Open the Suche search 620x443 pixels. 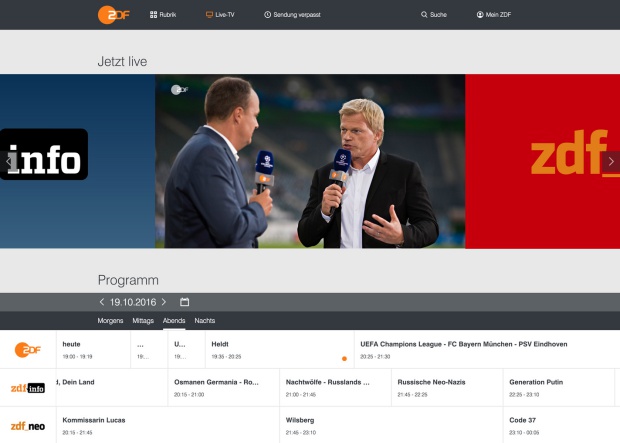point(434,15)
